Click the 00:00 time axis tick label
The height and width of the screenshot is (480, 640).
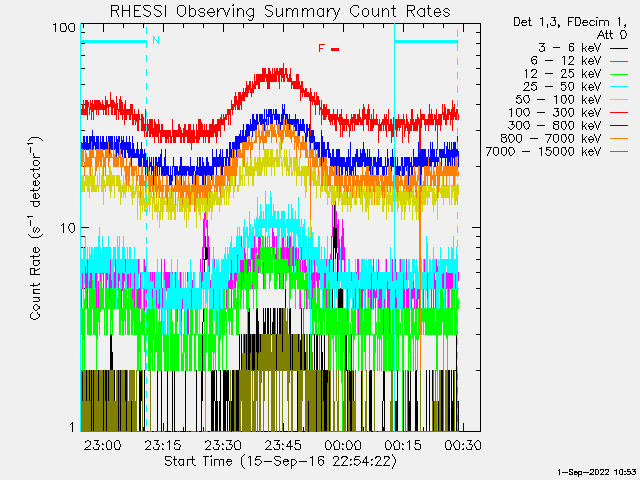click(x=342, y=445)
